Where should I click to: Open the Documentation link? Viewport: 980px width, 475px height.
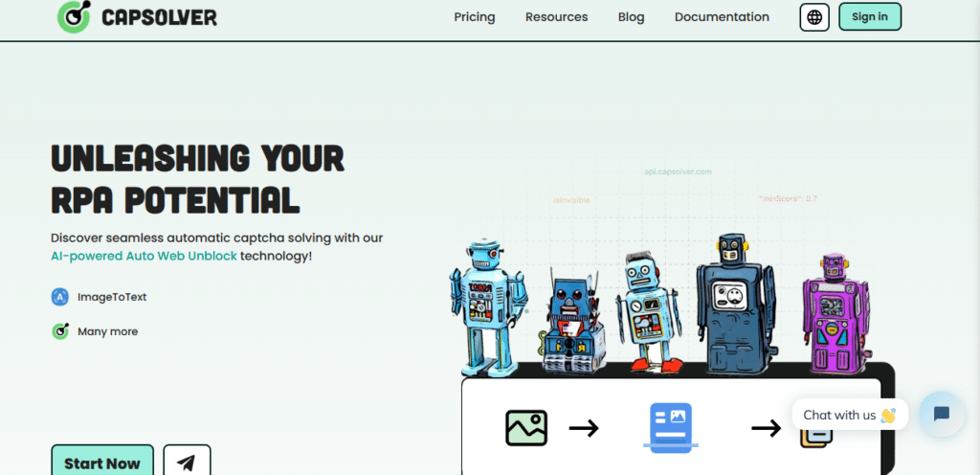tap(722, 17)
